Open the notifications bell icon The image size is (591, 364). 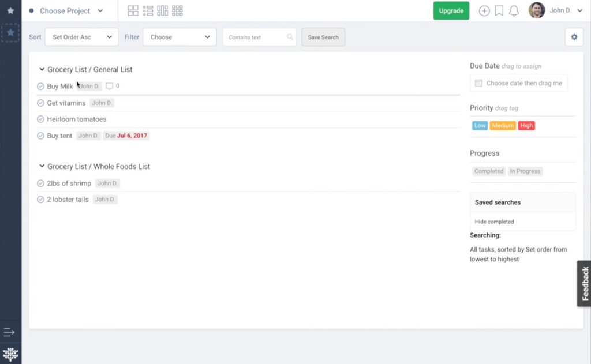pos(514,11)
